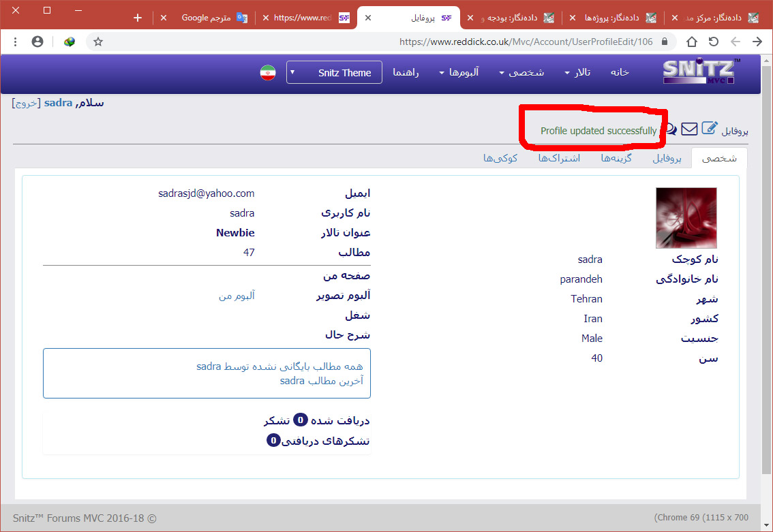Bookmark page with the star icon
This screenshot has width=773, height=532.
pyautogui.click(x=98, y=42)
